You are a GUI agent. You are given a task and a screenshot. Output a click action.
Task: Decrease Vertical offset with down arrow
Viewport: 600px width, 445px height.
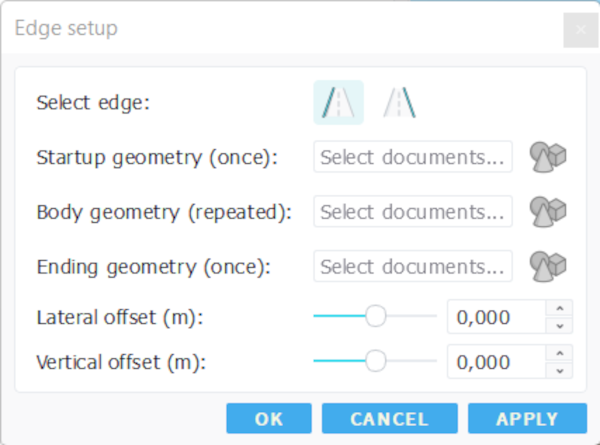tap(560, 370)
